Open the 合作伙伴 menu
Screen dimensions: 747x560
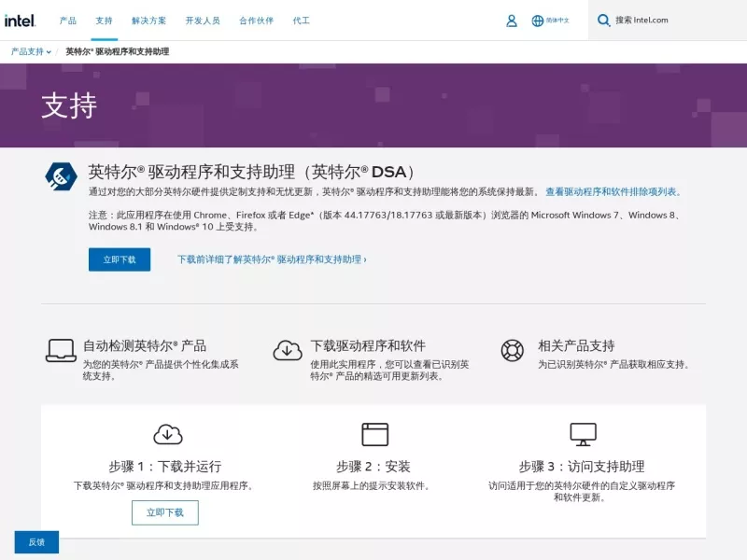(x=256, y=21)
